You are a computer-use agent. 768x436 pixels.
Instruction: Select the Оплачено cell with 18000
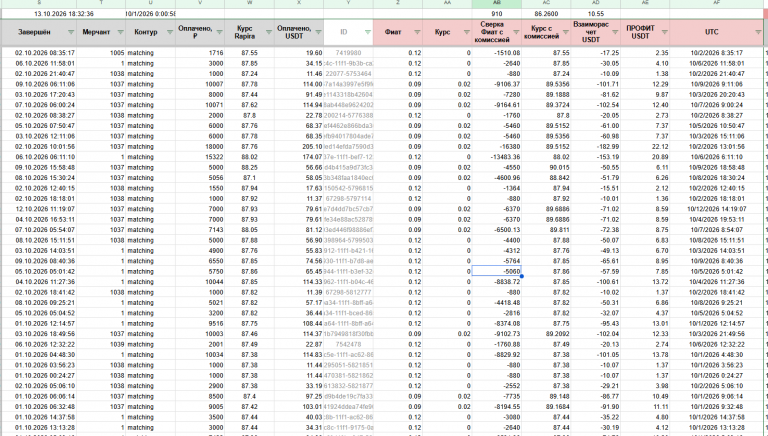pos(200,146)
